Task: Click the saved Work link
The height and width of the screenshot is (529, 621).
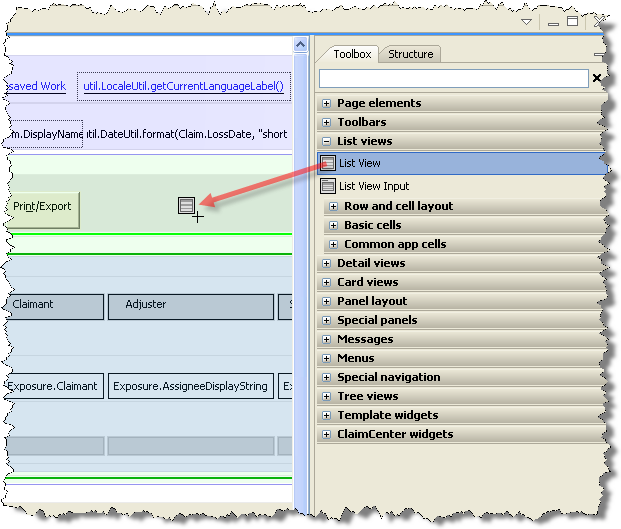Action: tap(36, 86)
